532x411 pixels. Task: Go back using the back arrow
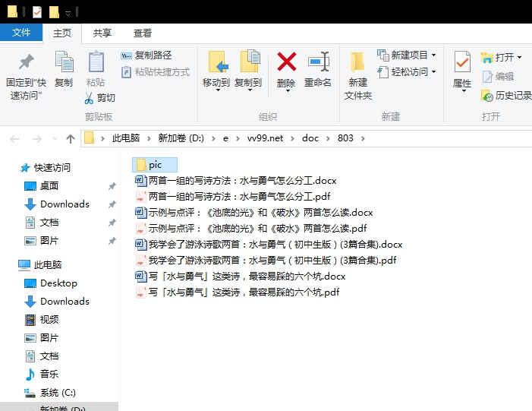(x=14, y=138)
